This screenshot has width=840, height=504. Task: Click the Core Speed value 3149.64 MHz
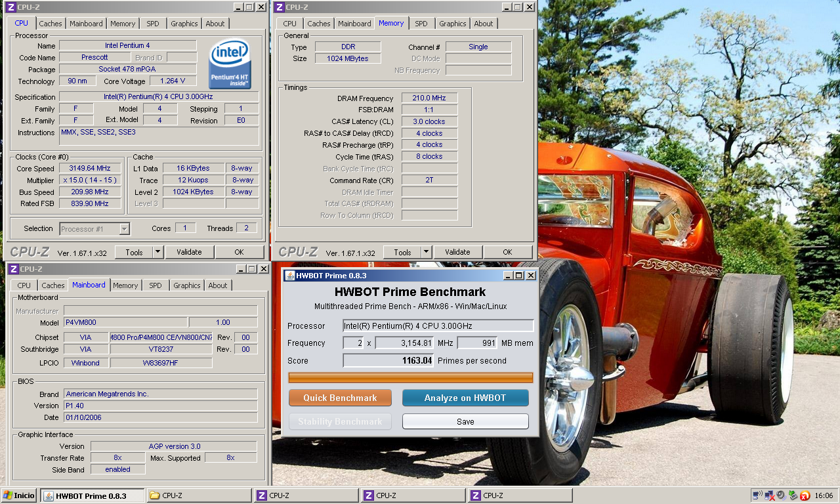pyautogui.click(x=91, y=168)
